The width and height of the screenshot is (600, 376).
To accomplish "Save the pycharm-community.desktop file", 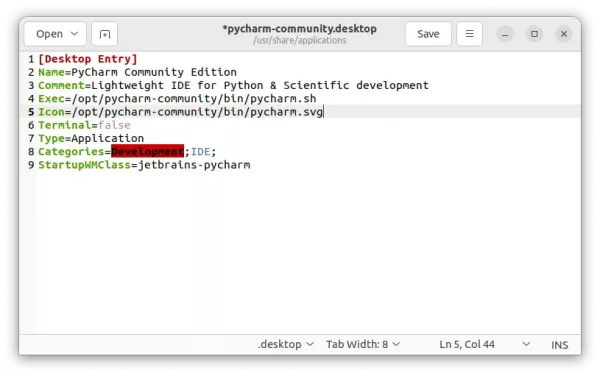I will (428, 34).
